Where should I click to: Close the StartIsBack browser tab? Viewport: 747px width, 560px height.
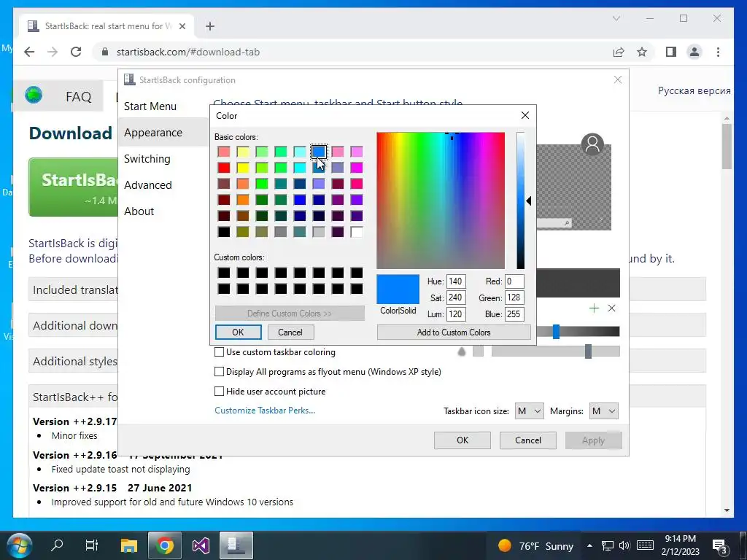(x=182, y=26)
